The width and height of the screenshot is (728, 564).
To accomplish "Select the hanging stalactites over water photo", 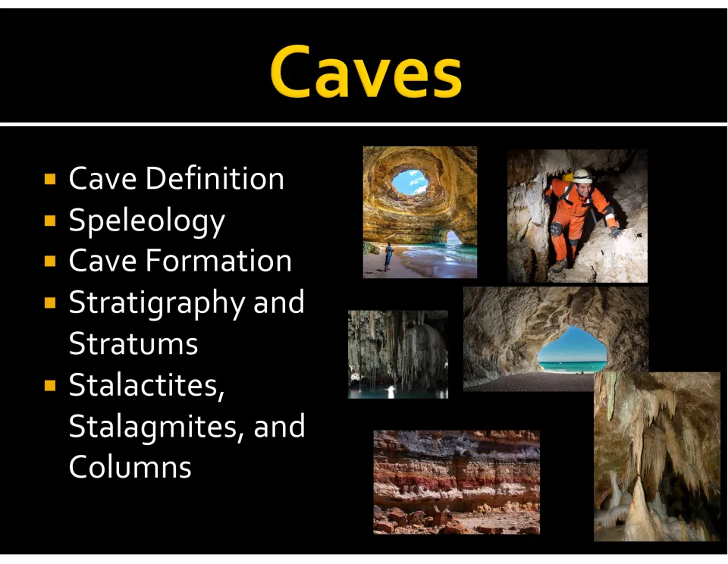I will point(398,354).
